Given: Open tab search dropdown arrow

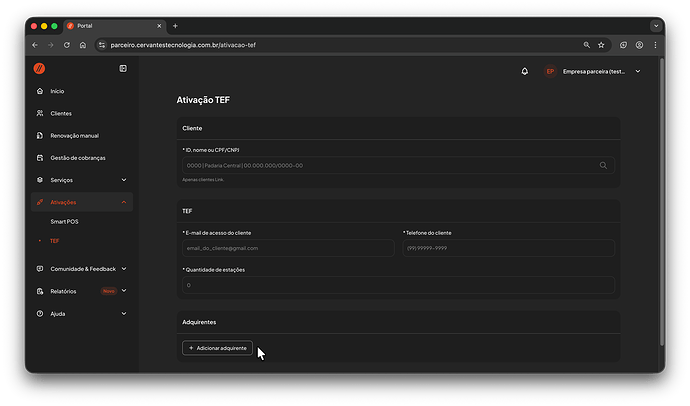Looking at the screenshot, I should pos(656,26).
